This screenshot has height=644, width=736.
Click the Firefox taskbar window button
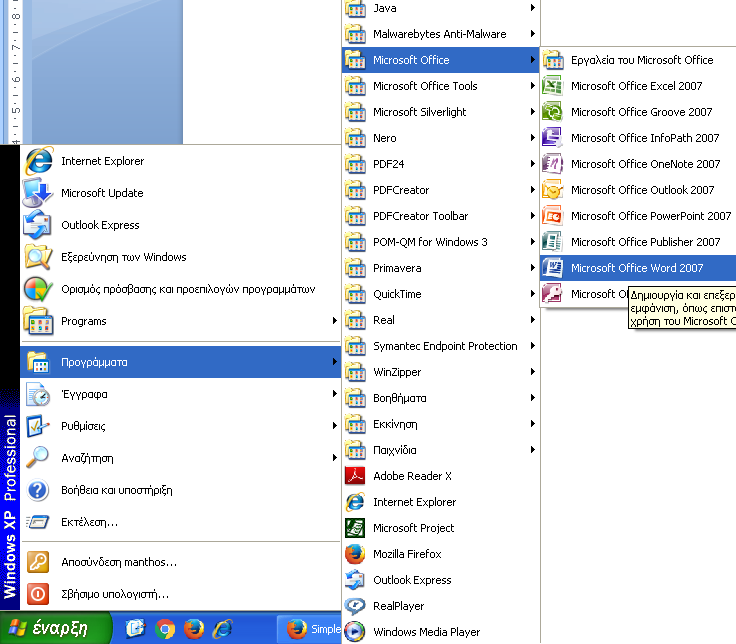(310, 629)
